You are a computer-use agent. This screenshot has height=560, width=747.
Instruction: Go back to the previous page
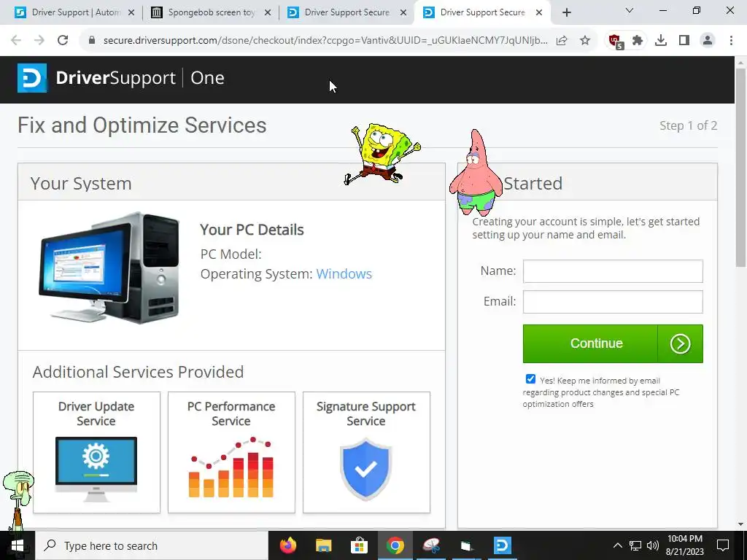[x=16, y=41]
